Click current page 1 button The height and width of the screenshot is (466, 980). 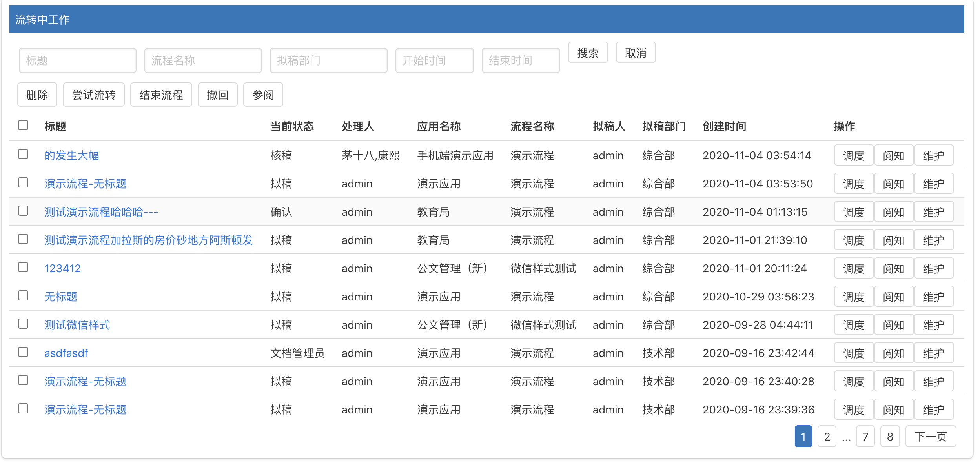pos(803,436)
